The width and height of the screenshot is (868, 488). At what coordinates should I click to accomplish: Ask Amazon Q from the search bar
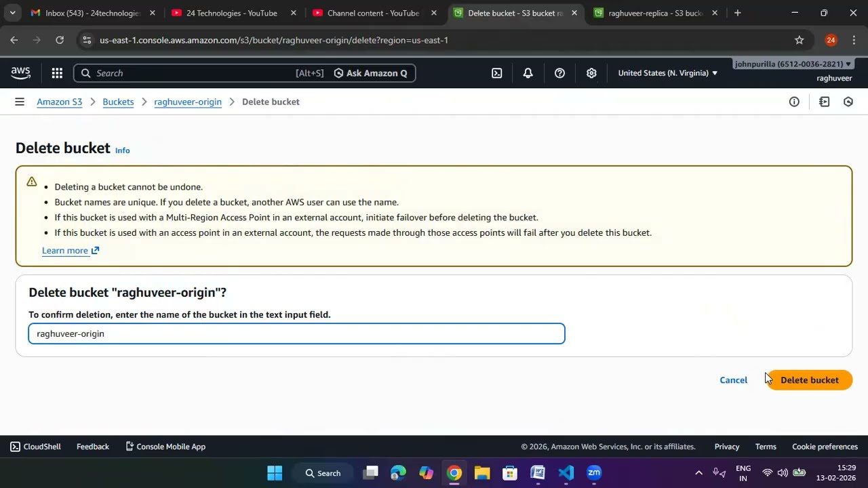pos(370,73)
